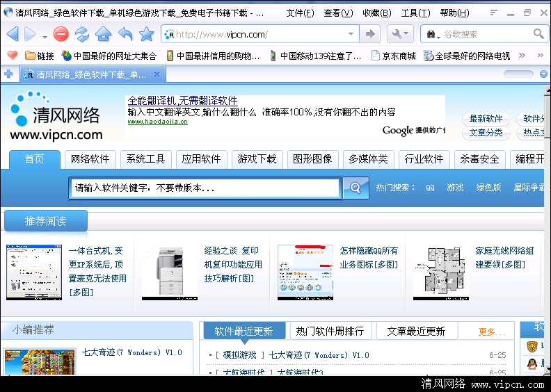Click into the address bar URL field
Image resolution: width=551 pixels, height=392 pixels.
(259, 34)
